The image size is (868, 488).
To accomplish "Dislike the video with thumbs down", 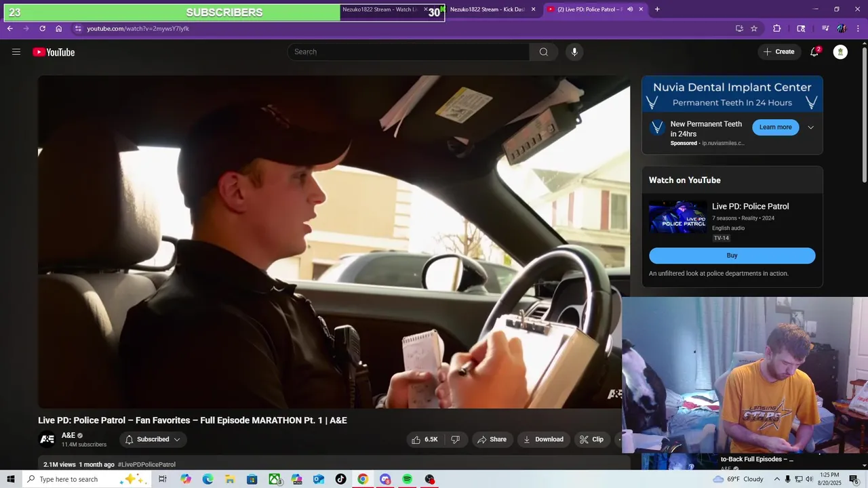I will click(456, 439).
